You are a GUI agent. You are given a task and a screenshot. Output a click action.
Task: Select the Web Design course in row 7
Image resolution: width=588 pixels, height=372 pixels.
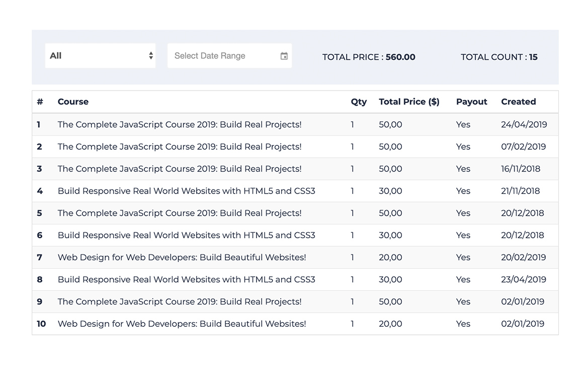coord(182,257)
